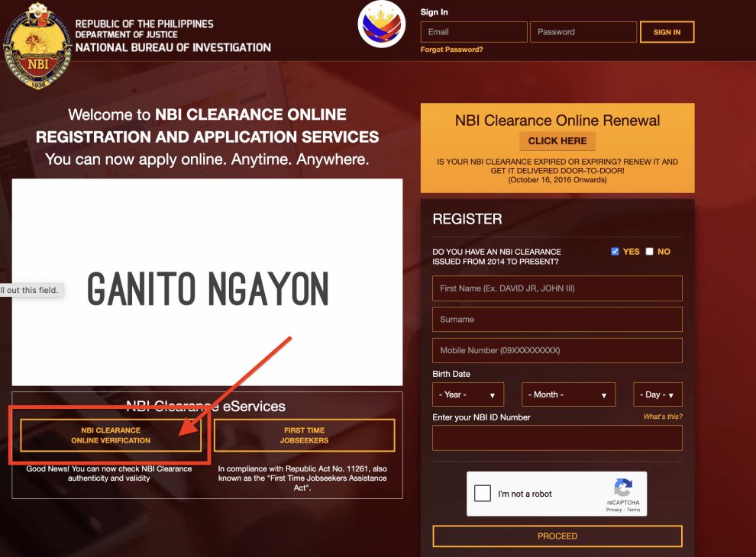
Task: Select the FIRST TIME JOBSEEKERS service
Action: point(304,434)
